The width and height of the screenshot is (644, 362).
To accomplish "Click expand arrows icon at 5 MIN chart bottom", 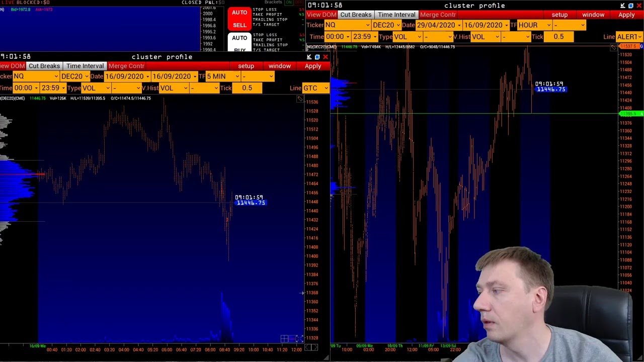I will point(299,339).
